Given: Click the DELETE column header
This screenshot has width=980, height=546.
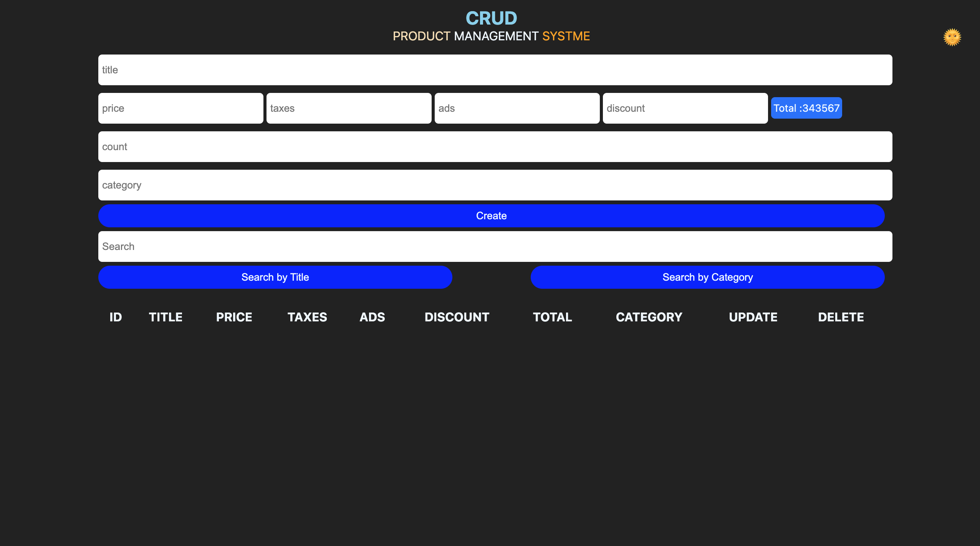Looking at the screenshot, I should coord(841,317).
